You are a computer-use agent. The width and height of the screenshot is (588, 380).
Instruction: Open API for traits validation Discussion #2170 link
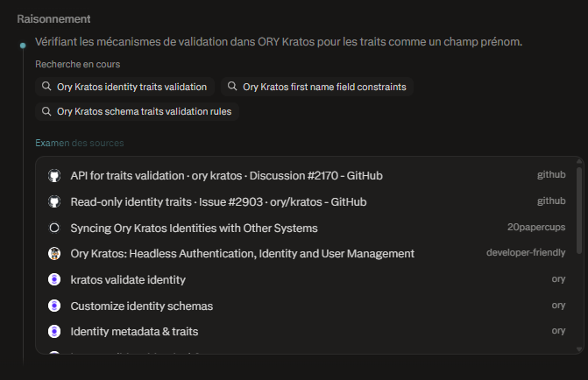pyautogui.click(x=226, y=176)
